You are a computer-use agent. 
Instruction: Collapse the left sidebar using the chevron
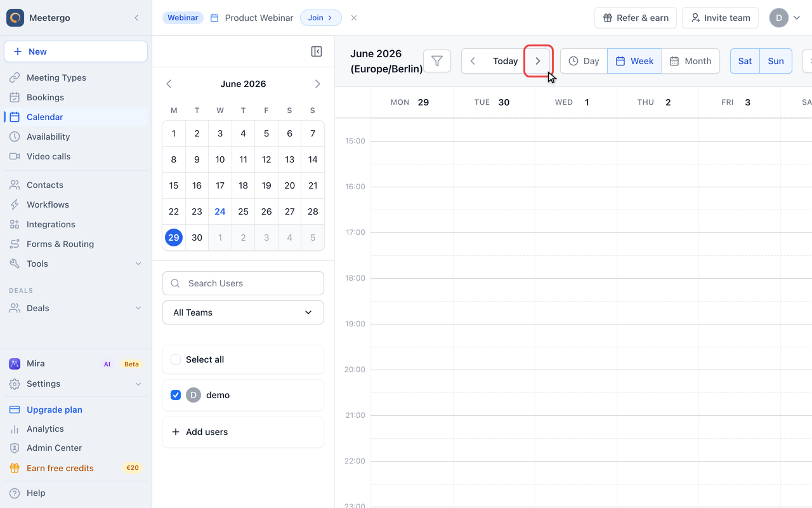coord(136,18)
